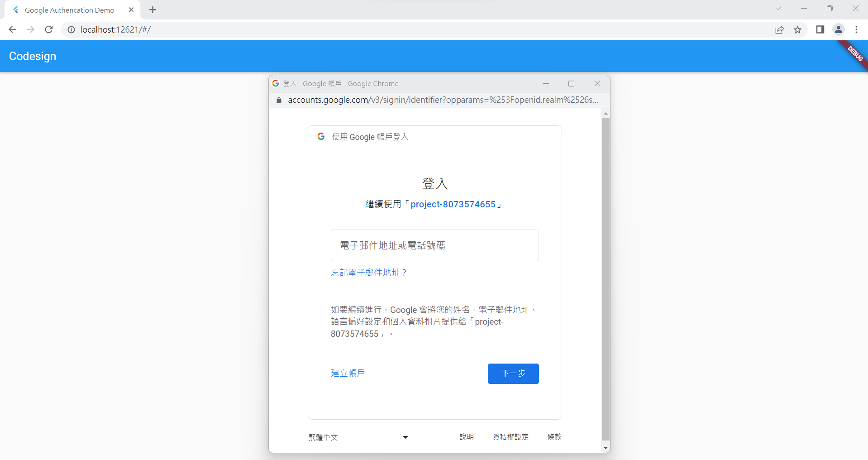Image resolution: width=868 pixels, height=460 pixels.
Task: Click the blue Next button
Action: 513,374
